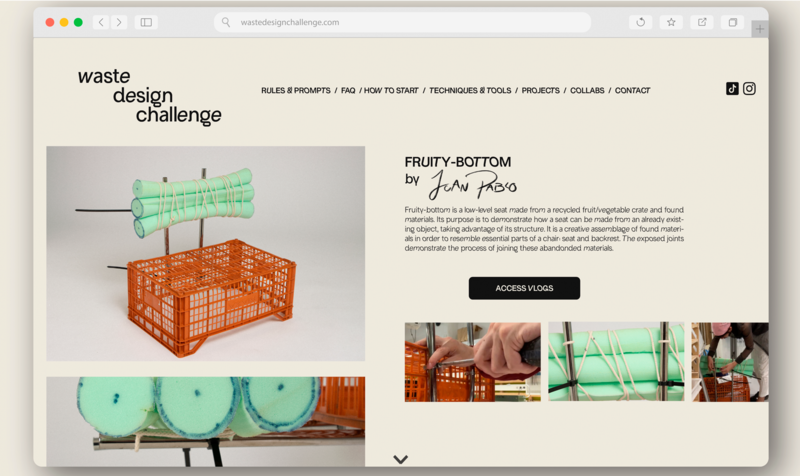Bookmark page with the star icon
800x476 pixels.
point(671,22)
